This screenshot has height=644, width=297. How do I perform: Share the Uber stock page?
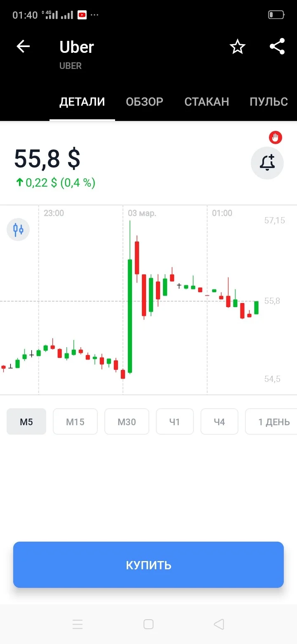277,47
